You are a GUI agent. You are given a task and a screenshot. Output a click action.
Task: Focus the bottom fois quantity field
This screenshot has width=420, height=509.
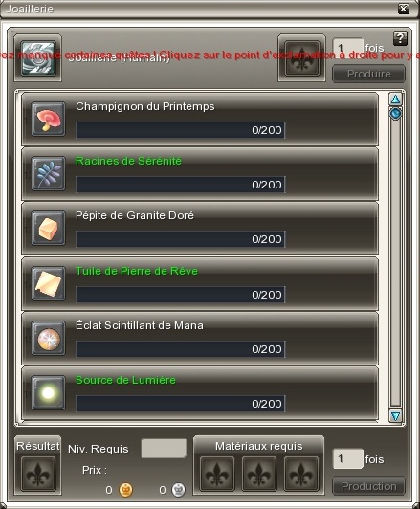tap(347, 458)
